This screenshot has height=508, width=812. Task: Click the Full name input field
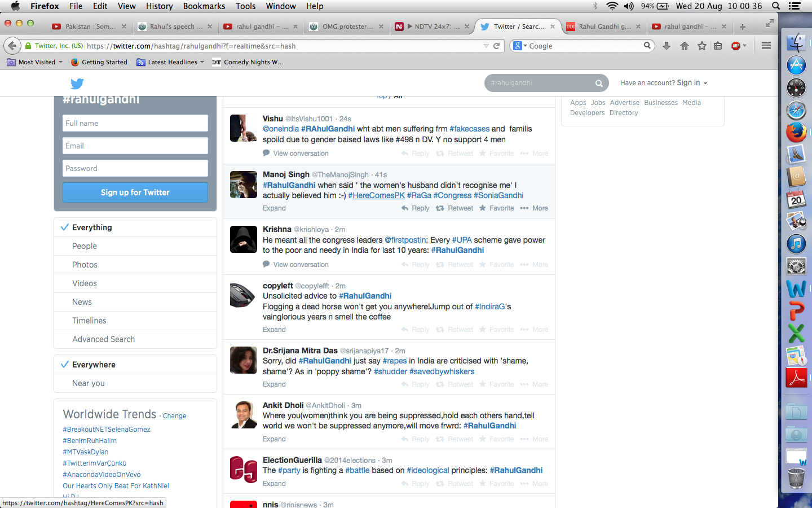[135, 123]
